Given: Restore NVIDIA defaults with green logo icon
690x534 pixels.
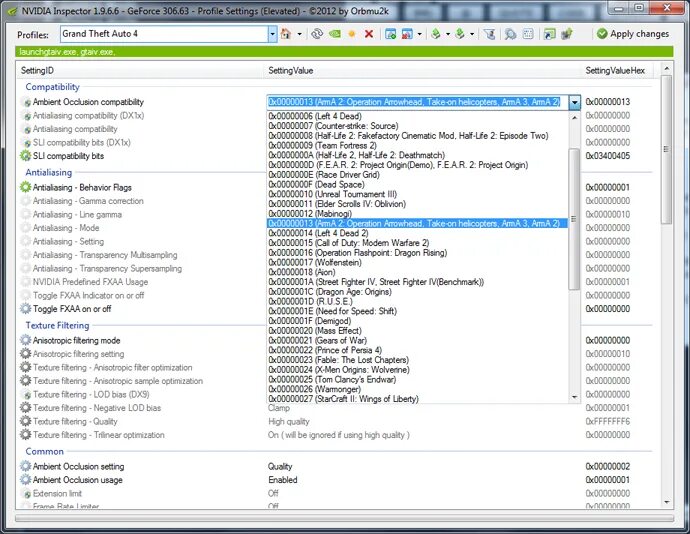Looking at the screenshot, I should (x=334, y=34).
